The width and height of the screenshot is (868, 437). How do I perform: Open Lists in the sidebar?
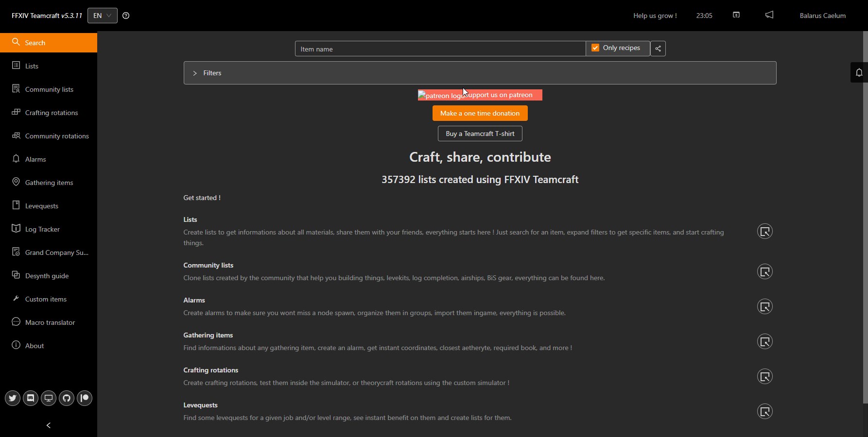click(x=49, y=66)
